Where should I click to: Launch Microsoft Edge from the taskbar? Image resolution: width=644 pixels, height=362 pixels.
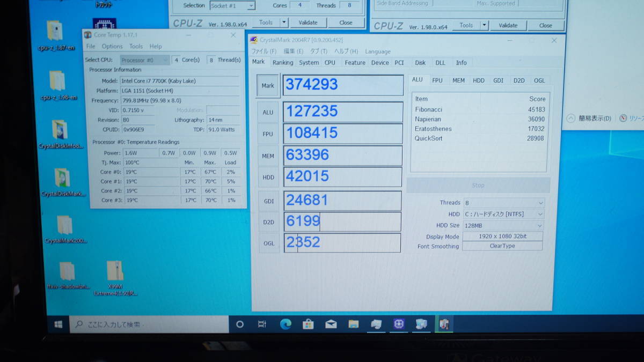pyautogui.click(x=286, y=324)
